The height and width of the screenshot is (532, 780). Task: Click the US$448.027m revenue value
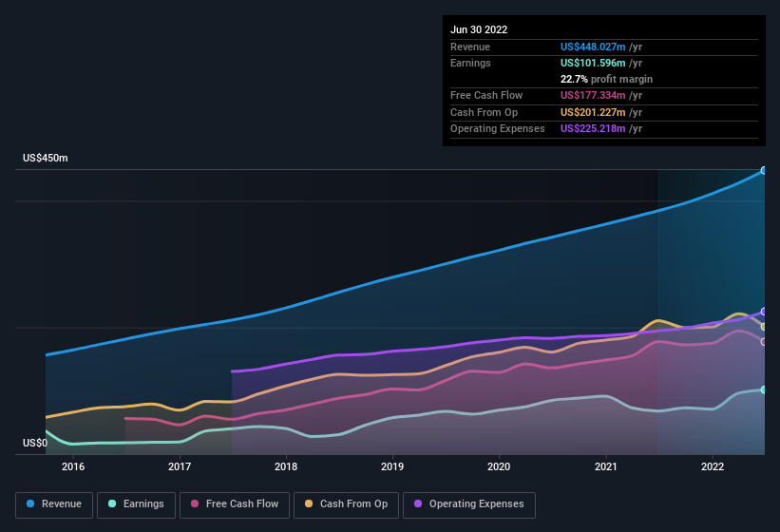(x=593, y=47)
